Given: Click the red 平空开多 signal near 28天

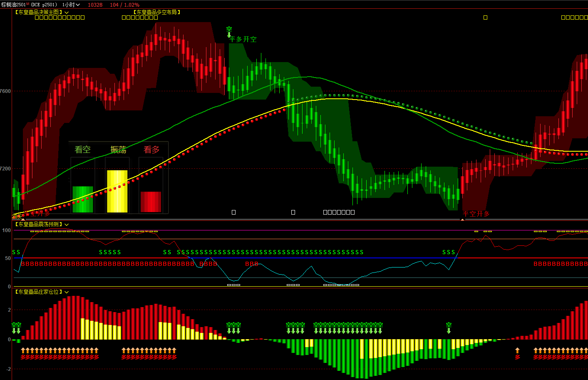Looking at the screenshot, I should pyautogui.click(x=37, y=214).
